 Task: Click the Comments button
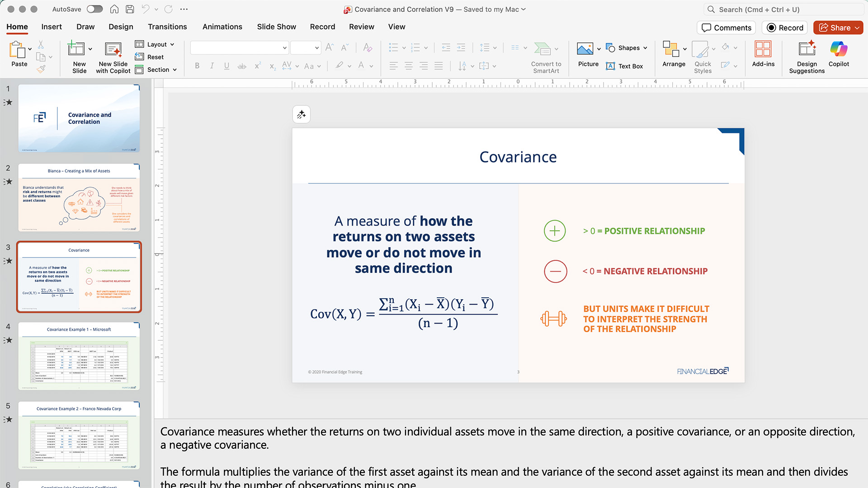726,28
